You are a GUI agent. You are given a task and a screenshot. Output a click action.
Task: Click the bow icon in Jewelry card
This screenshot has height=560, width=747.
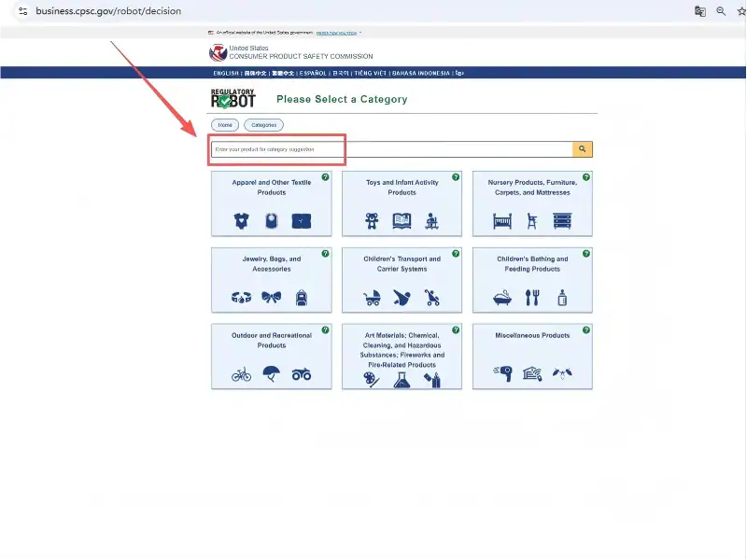[272, 298]
